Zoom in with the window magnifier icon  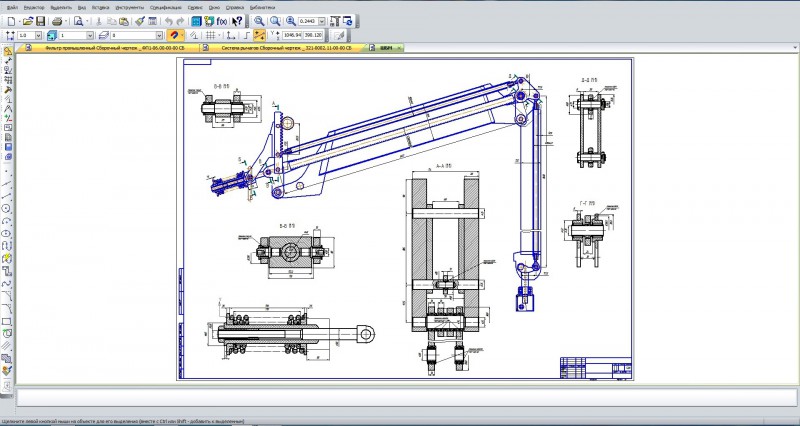(x=259, y=21)
